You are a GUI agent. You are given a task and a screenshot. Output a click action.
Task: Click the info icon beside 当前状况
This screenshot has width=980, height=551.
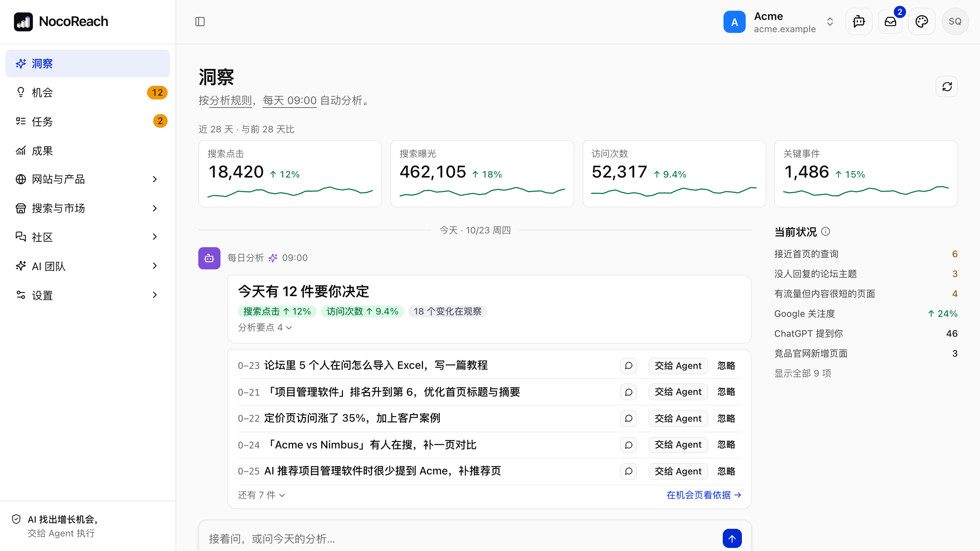[x=826, y=231]
